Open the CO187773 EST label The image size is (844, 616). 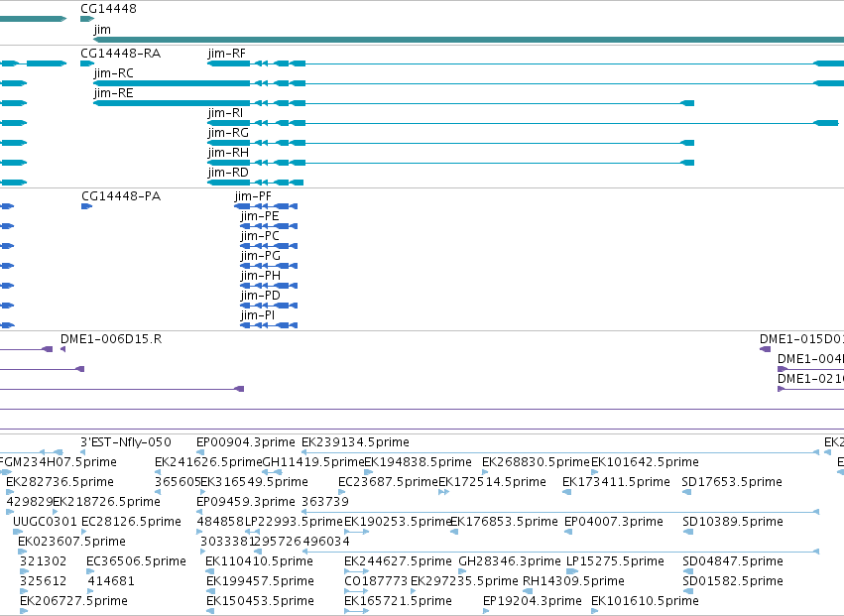pyautogui.click(x=376, y=582)
